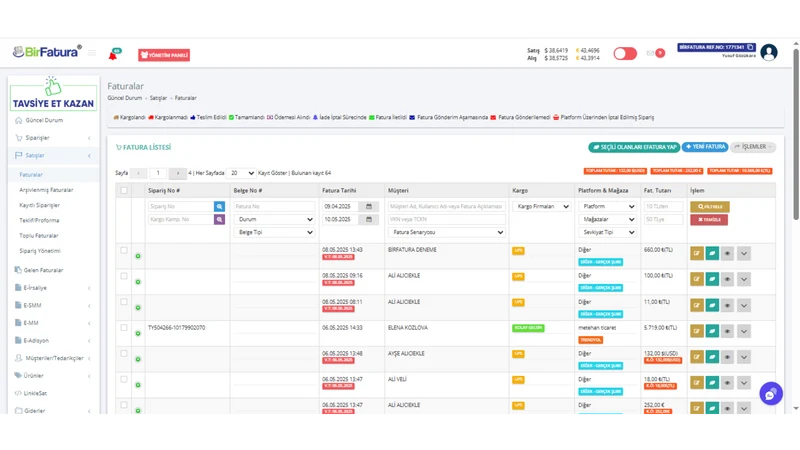Edit the ELENA KOZLOVA invoice
The width and height of the screenshot is (800, 450).
coord(696,331)
